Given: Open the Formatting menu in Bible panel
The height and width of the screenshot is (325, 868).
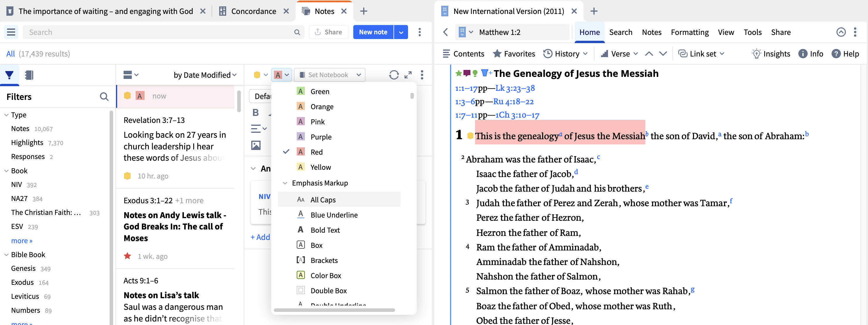Looking at the screenshot, I should pyautogui.click(x=689, y=32).
